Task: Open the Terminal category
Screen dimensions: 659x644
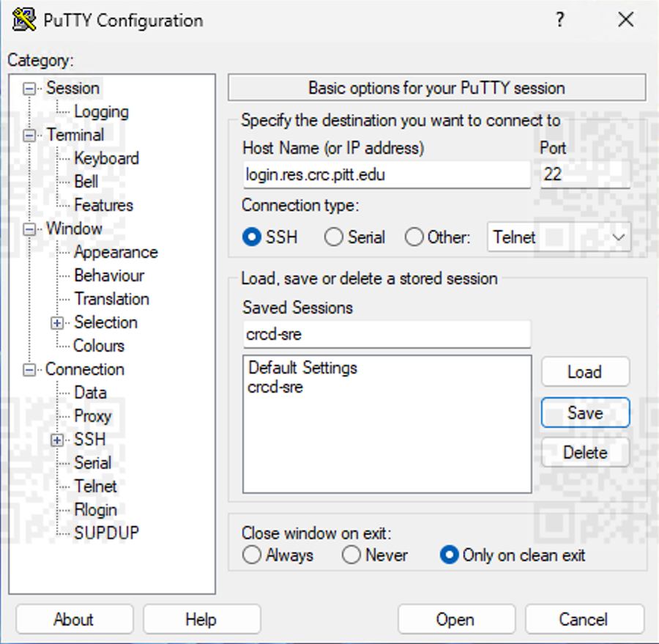Action: pos(75,135)
